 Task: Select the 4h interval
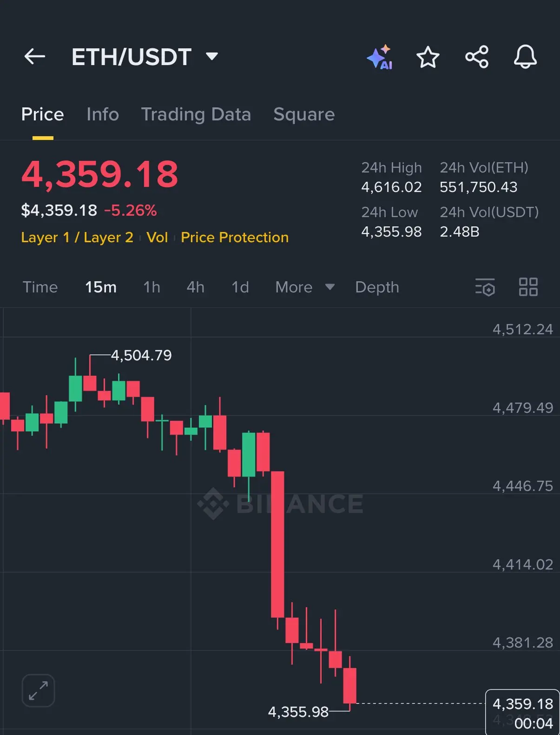(195, 287)
